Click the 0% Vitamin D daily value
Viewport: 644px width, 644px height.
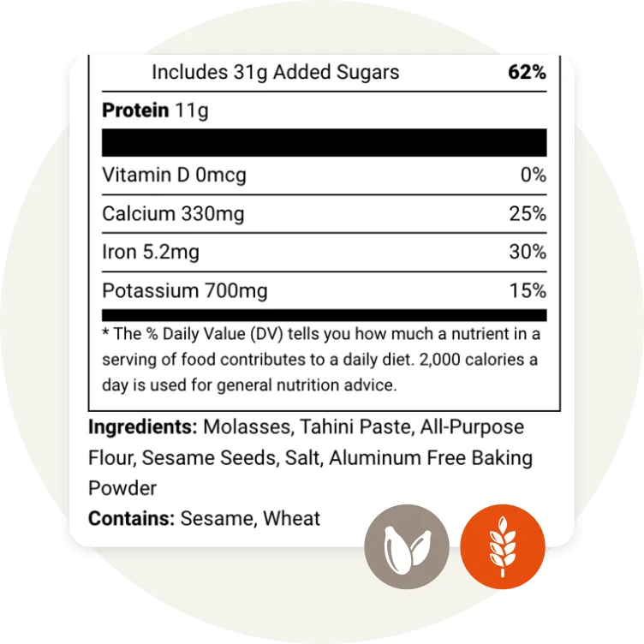(533, 176)
